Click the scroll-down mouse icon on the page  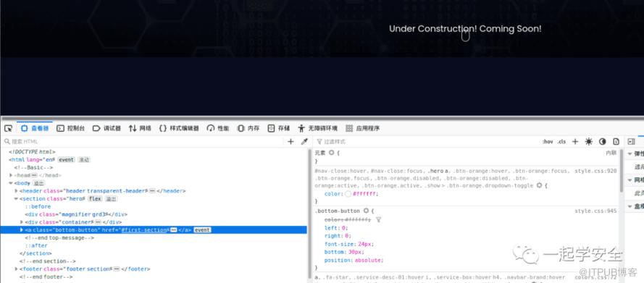[x=465, y=35]
